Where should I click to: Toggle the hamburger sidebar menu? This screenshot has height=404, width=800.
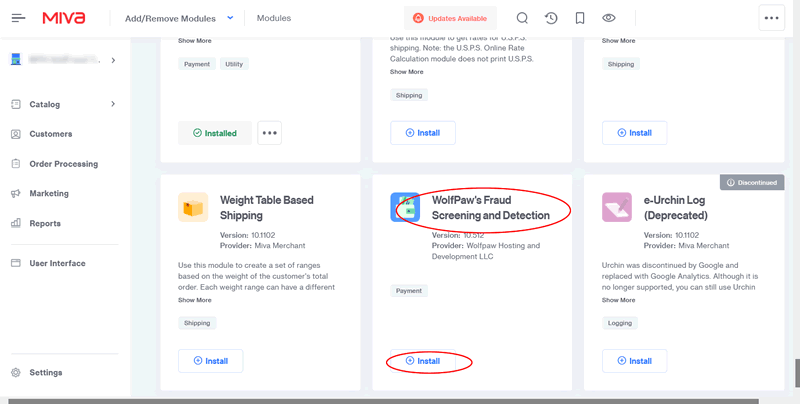(18, 18)
